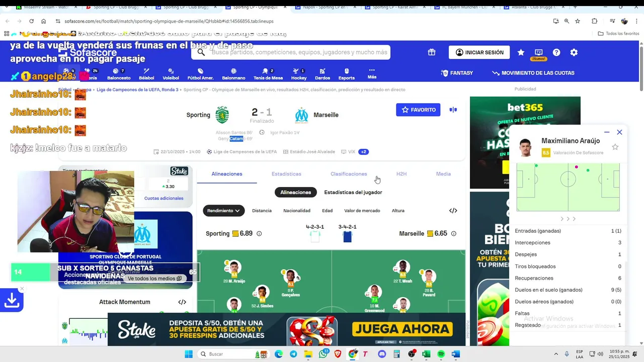Open Spotify from the taskbar
This screenshot has width=644, height=362.
coord(441,354)
